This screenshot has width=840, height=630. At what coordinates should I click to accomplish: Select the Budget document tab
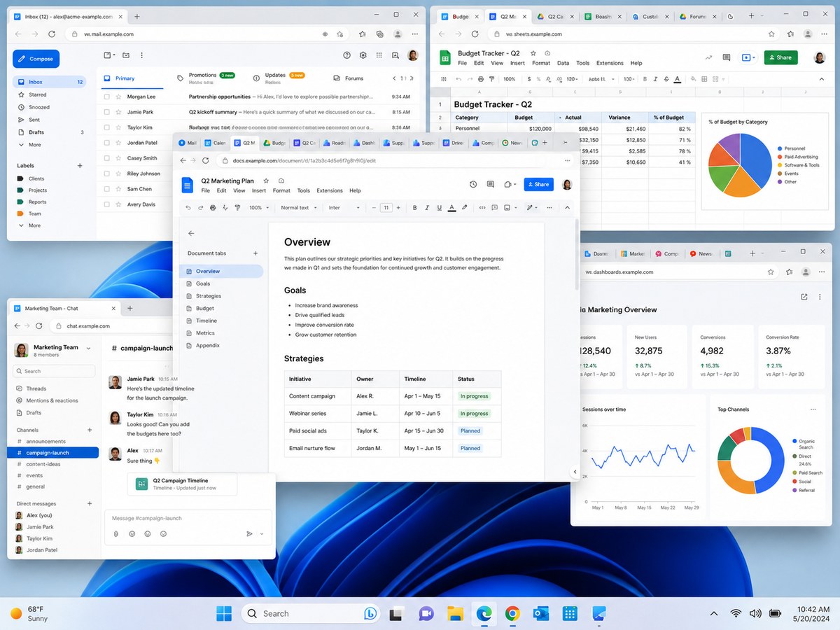click(x=205, y=308)
